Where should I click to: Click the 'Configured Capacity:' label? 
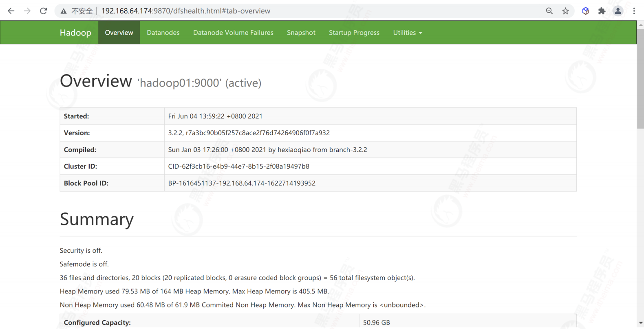pyautogui.click(x=97, y=322)
